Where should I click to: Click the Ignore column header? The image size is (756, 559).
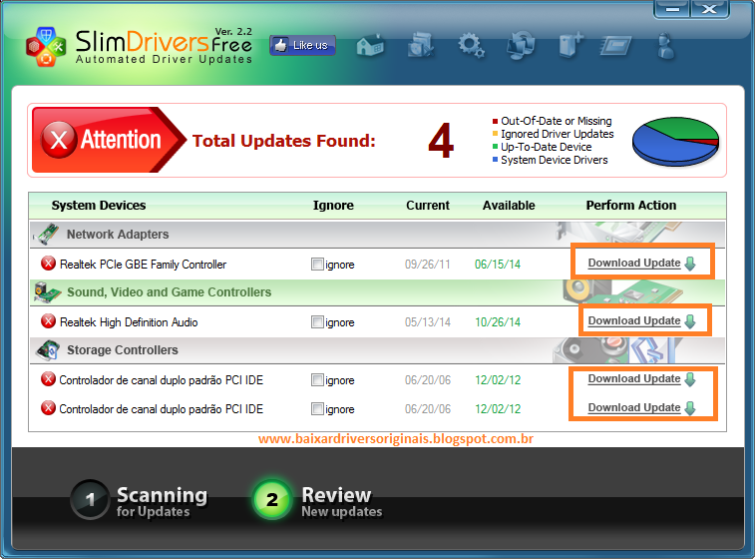pyautogui.click(x=333, y=206)
